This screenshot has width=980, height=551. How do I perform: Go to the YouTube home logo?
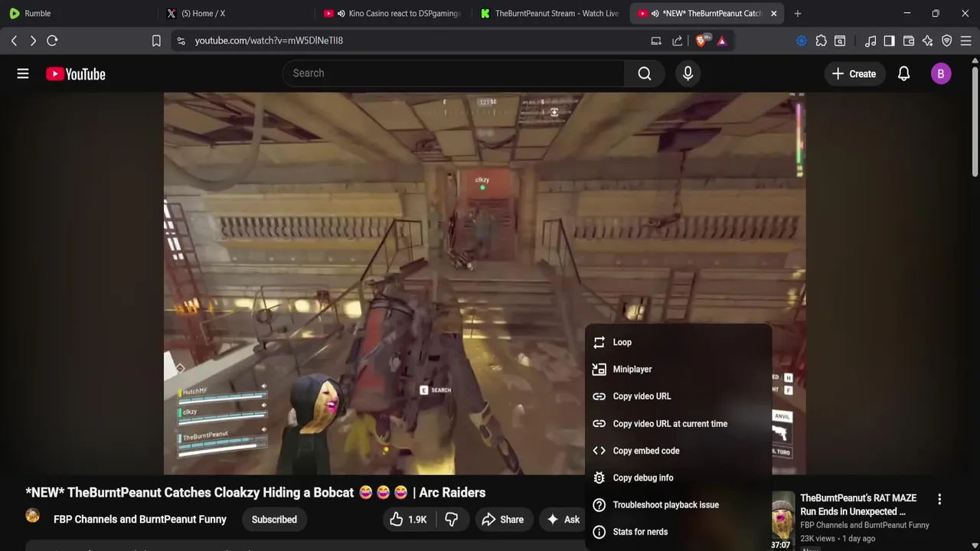click(75, 73)
